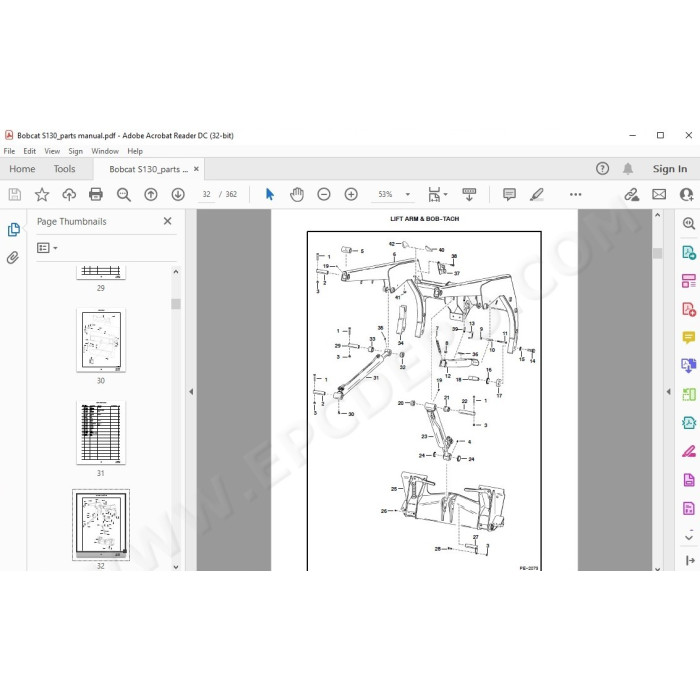Expand the right tools pane
The image size is (700, 700).
click(x=690, y=560)
